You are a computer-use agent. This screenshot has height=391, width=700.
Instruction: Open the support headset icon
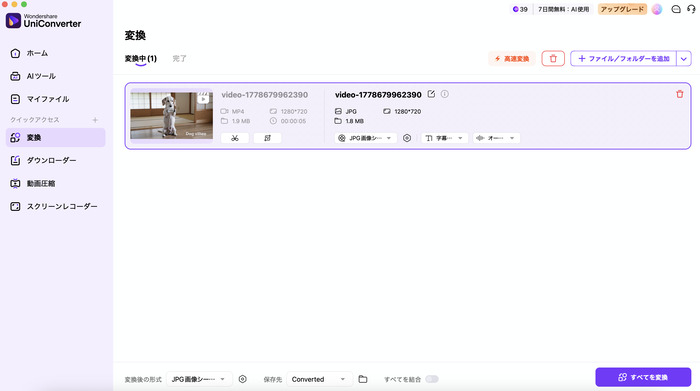pos(692,9)
